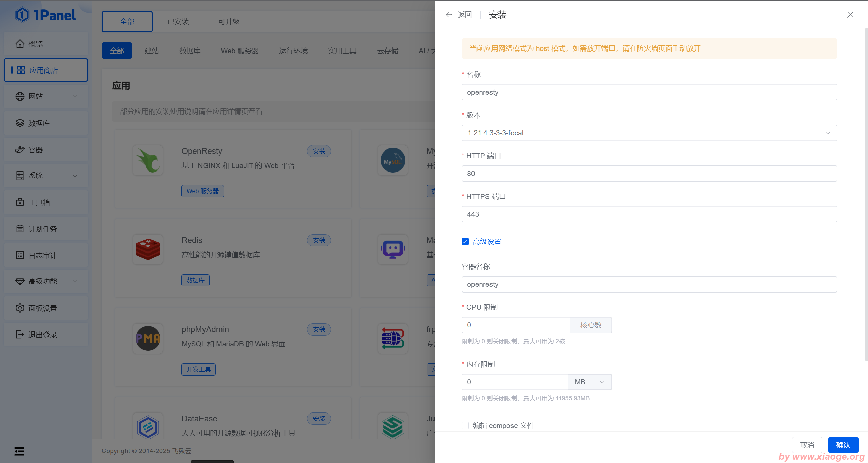Click the 确认 confirm button
The height and width of the screenshot is (463, 868).
tap(843, 445)
